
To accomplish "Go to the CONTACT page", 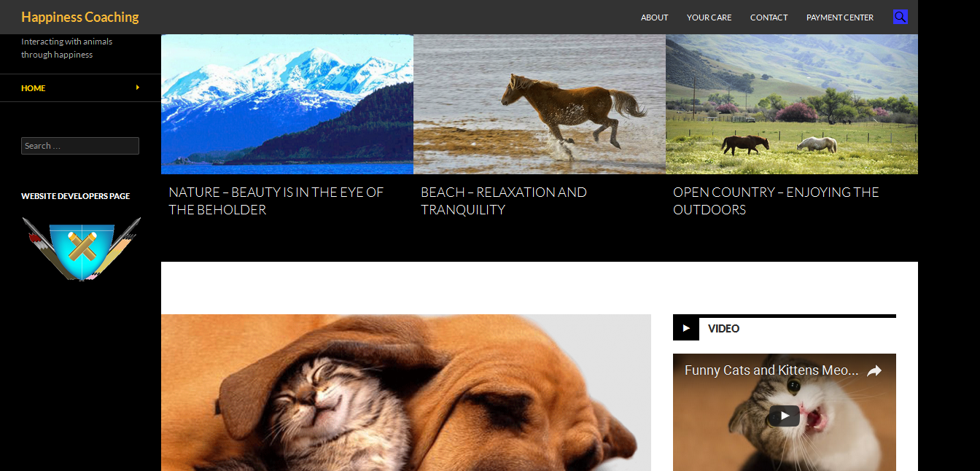I will [769, 17].
